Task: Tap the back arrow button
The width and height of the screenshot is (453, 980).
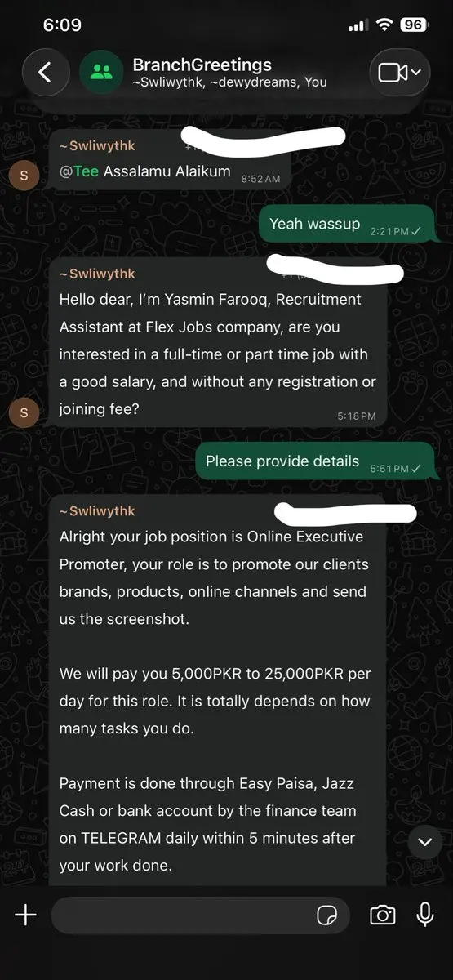Action: (45, 72)
